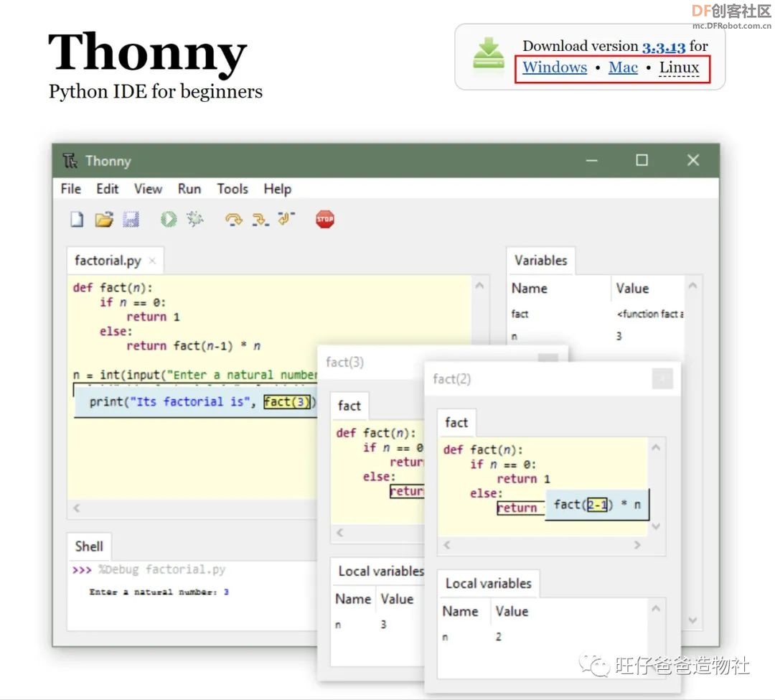Open the Mac download link
Image resolution: width=775 pixels, height=700 pixels.
pos(623,67)
